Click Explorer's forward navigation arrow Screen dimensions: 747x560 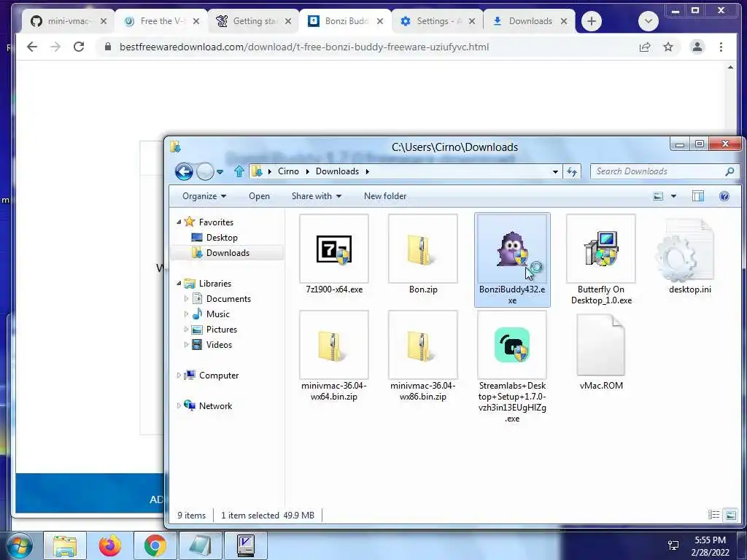[205, 171]
